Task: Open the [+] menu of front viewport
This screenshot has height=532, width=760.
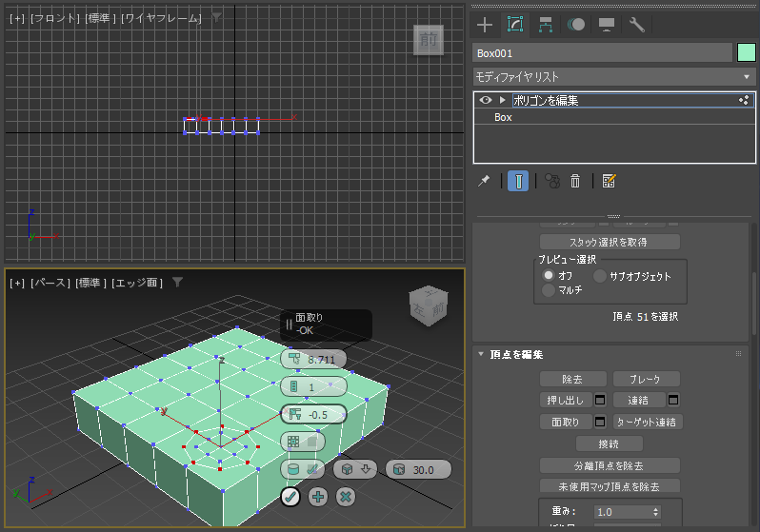Action: click(x=17, y=18)
